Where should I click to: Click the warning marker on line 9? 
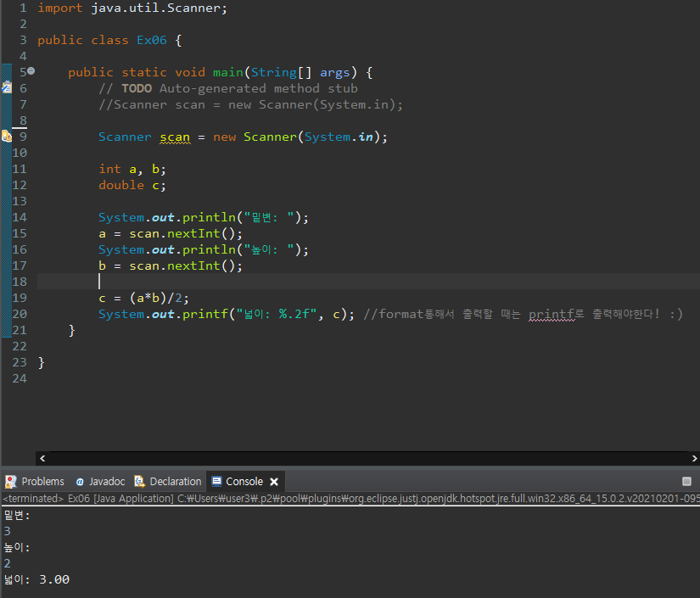click(x=7, y=136)
